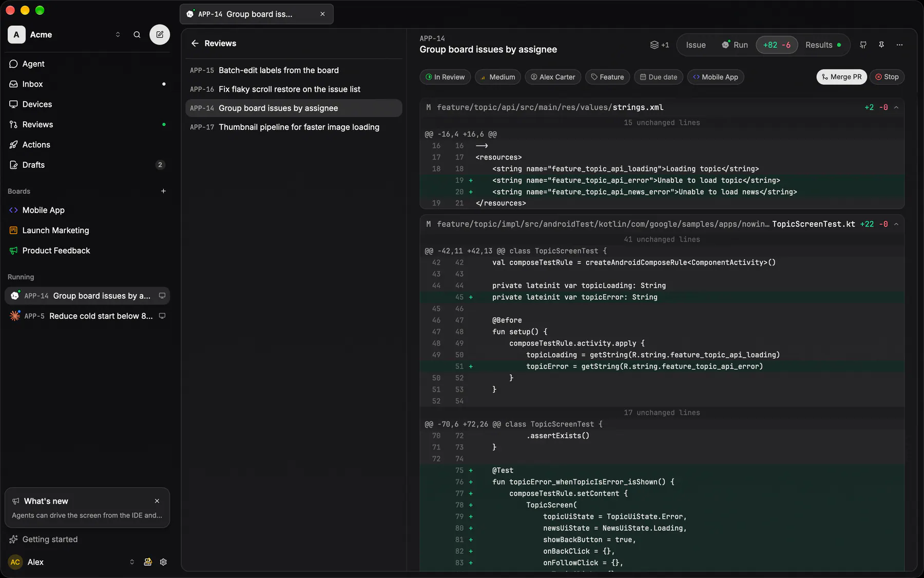Add a new board with the plus icon
The width and height of the screenshot is (924, 578).
point(163,191)
